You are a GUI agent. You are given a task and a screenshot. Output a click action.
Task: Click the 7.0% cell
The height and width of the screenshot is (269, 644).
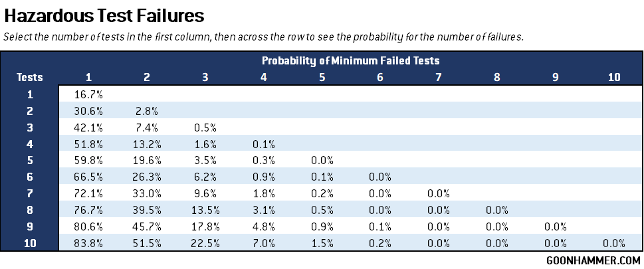click(264, 243)
